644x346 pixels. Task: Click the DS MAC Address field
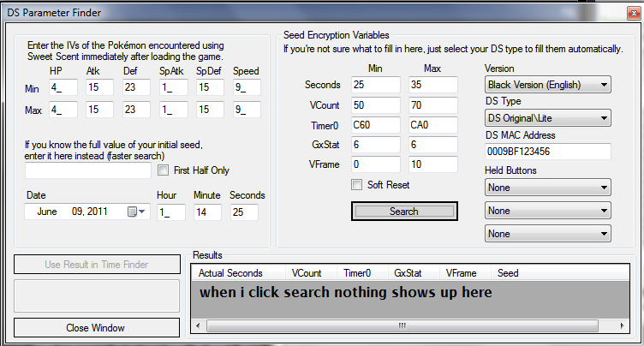pos(547,152)
